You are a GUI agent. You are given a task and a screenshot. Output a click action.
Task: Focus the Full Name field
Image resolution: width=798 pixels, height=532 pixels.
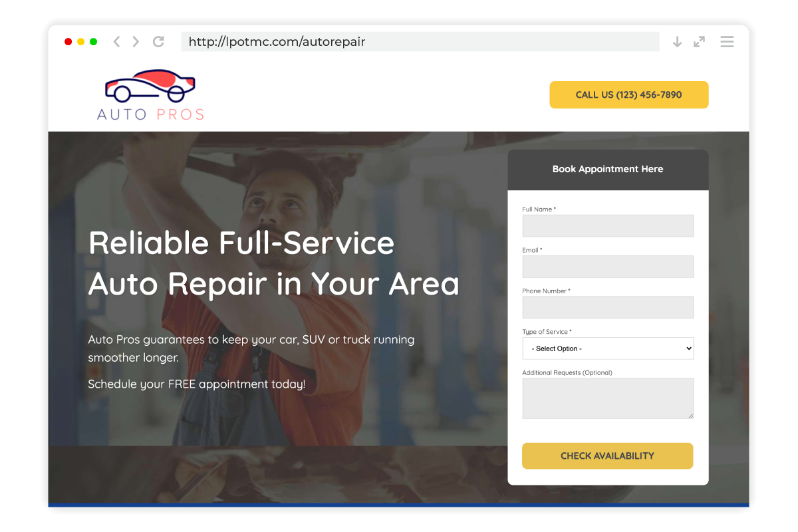click(608, 225)
